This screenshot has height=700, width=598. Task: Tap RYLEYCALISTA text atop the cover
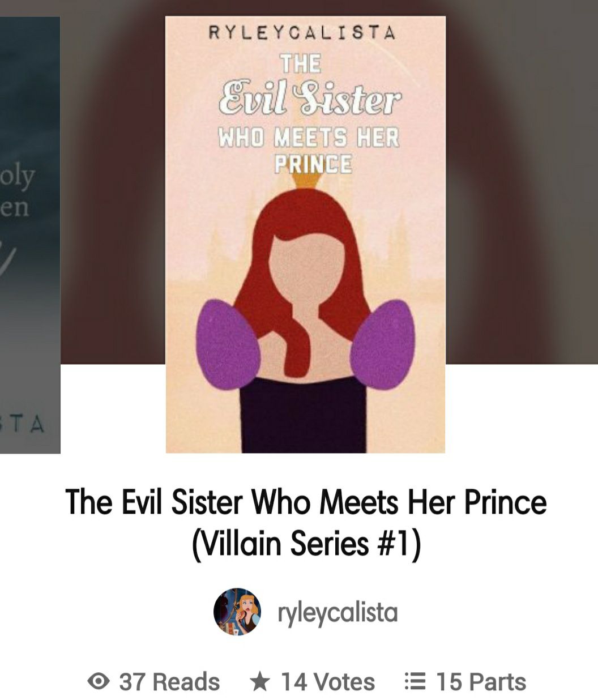[302, 33]
